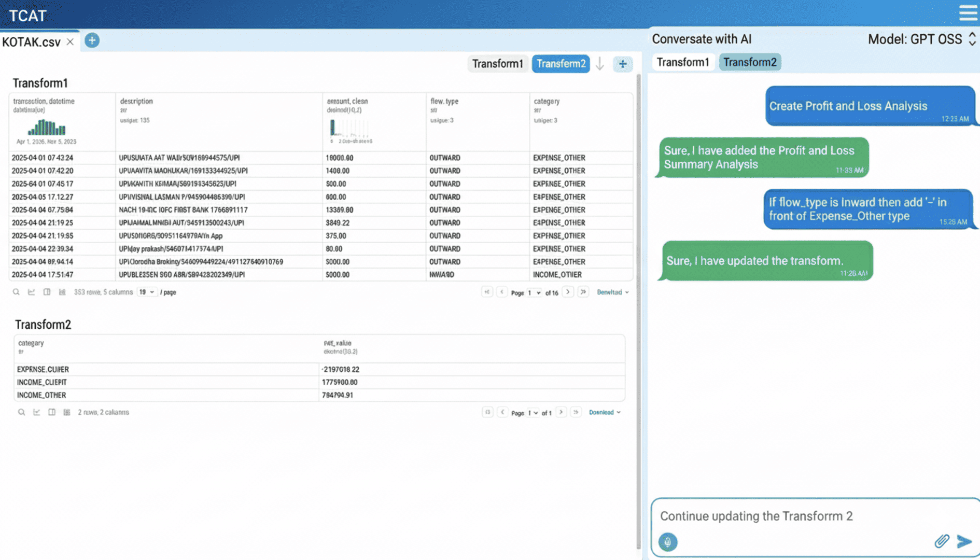Expand the Transform2 table Download dropdown
The width and height of the screenshot is (980, 560).
pyautogui.click(x=605, y=412)
